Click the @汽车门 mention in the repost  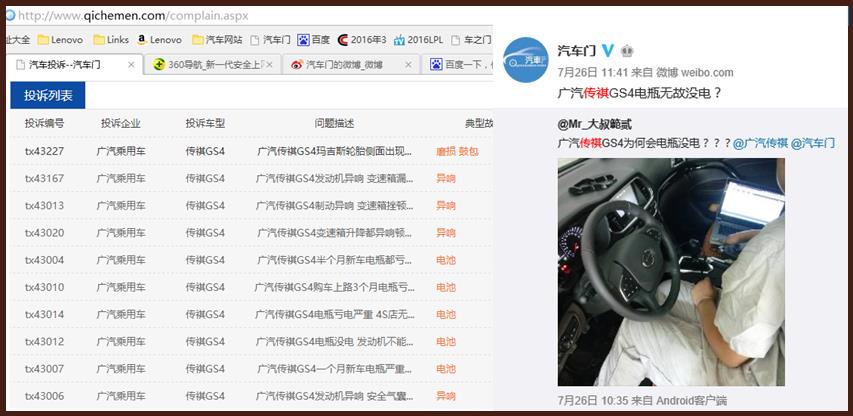pyautogui.click(x=813, y=143)
